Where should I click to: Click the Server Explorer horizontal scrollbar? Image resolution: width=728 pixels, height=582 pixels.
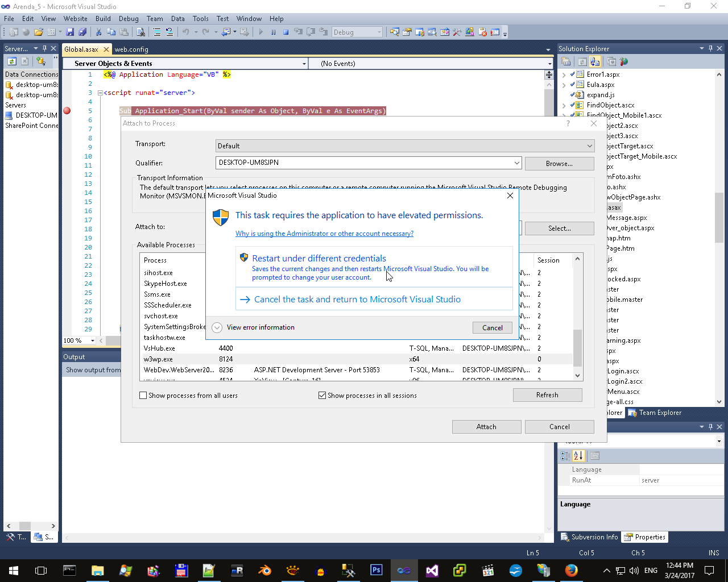click(x=31, y=526)
